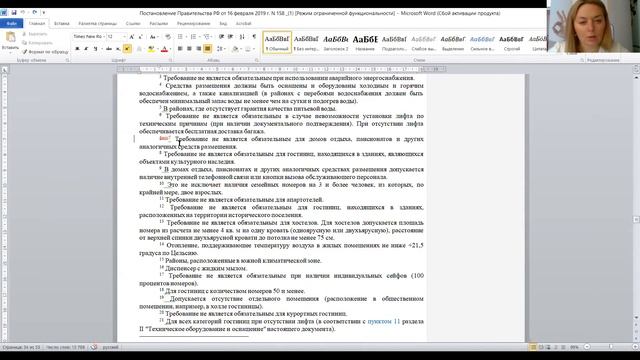
Task: Apply the Строгий style
Action: click(x=511, y=42)
